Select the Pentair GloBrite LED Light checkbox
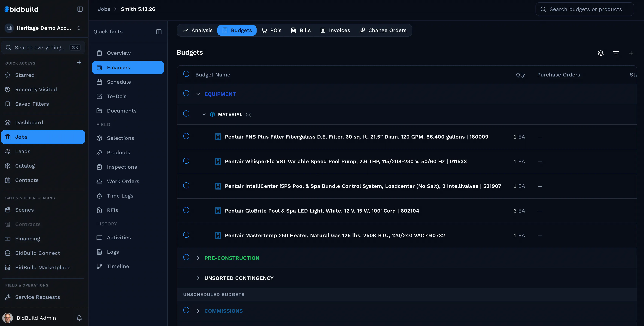The image size is (644, 326). click(186, 210)
